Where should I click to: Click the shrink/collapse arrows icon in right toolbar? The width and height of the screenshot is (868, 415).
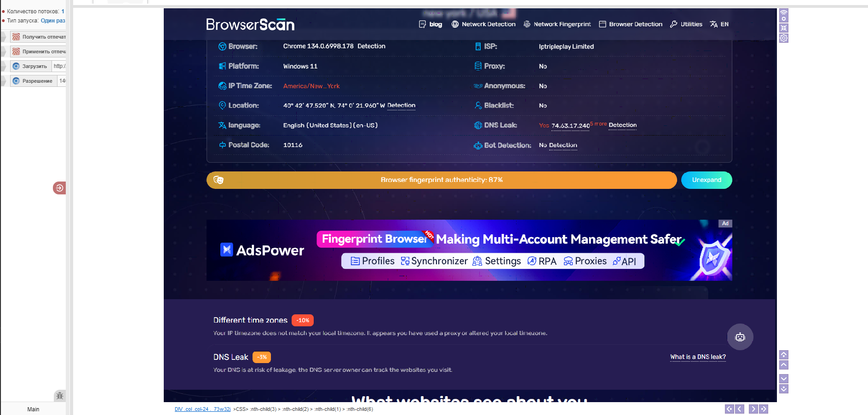784,28
